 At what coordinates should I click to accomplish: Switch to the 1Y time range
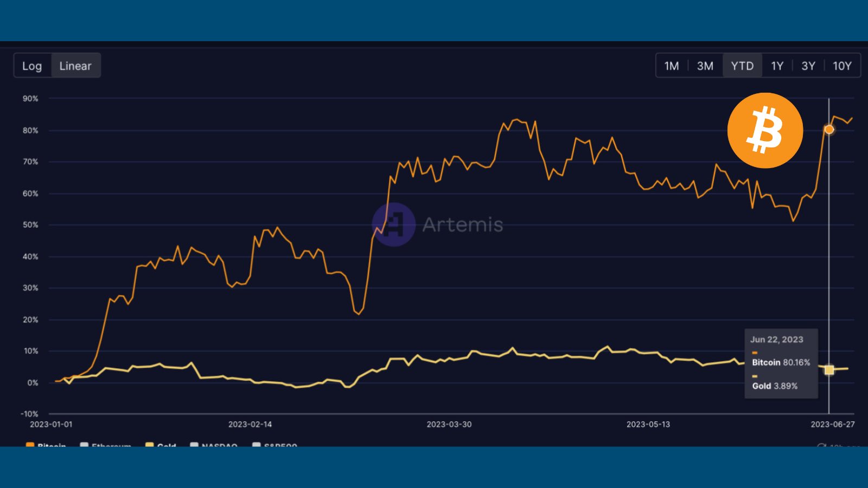click(777, 66)
